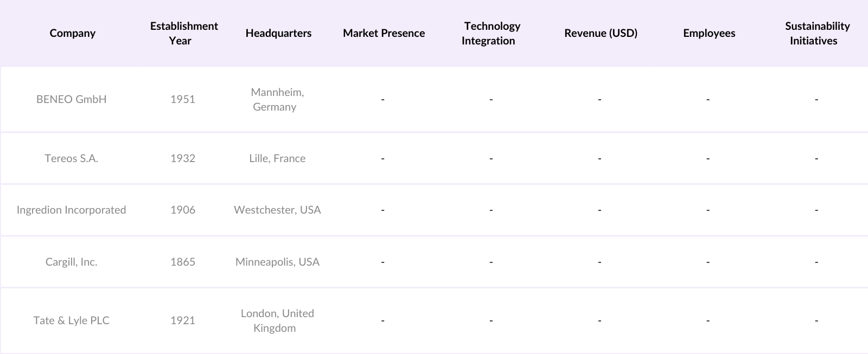Click the Establishment Year column header
The image size is (868, 354).
184,33
